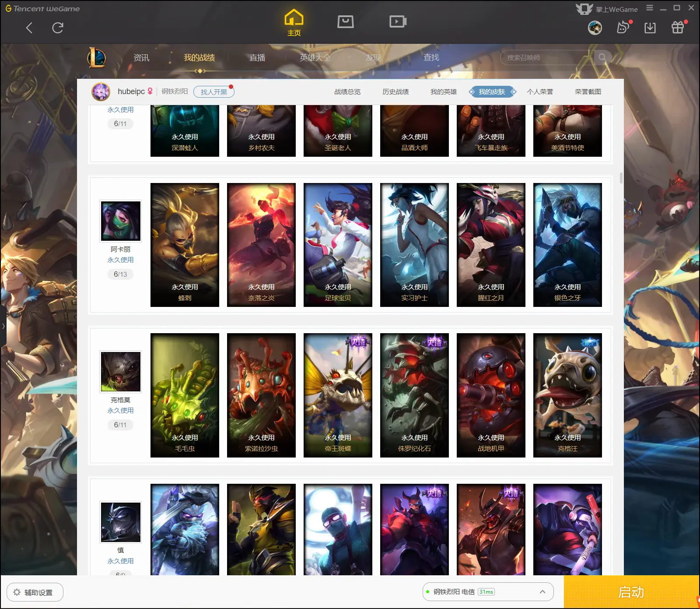The width and height of the screenshot is (700, 609).
Task: Open the 我的英雄 sub-tab
Action: point(444,92)
